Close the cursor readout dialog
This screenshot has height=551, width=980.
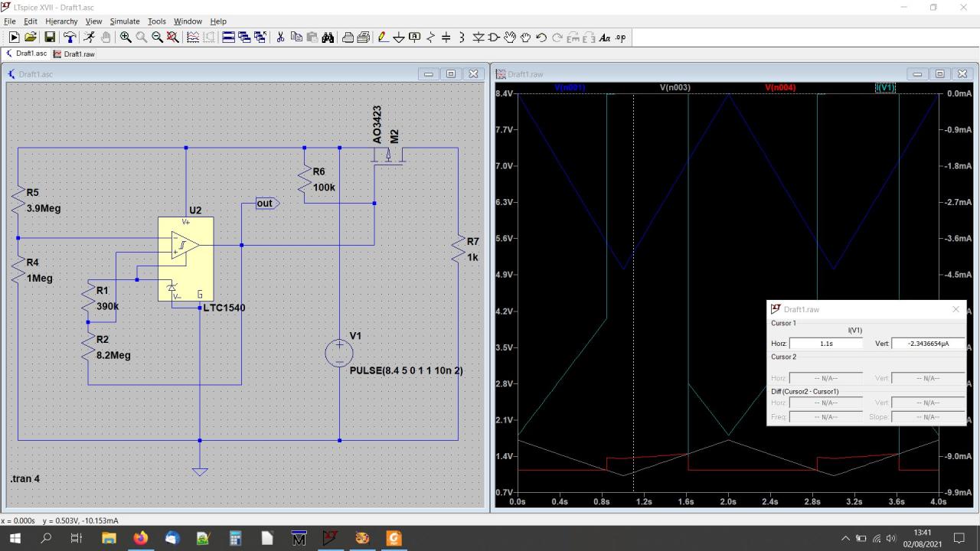click(955, 309)
